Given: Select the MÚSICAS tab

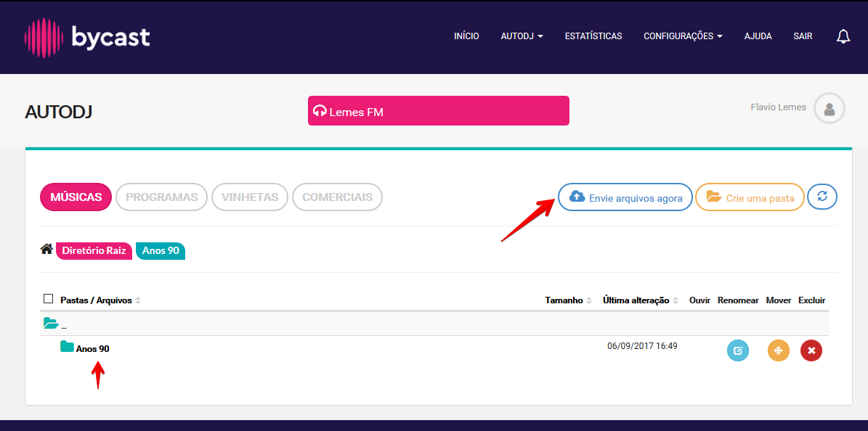Looking at the screenshot, I should pyautogui.click(x=76, y=197).
